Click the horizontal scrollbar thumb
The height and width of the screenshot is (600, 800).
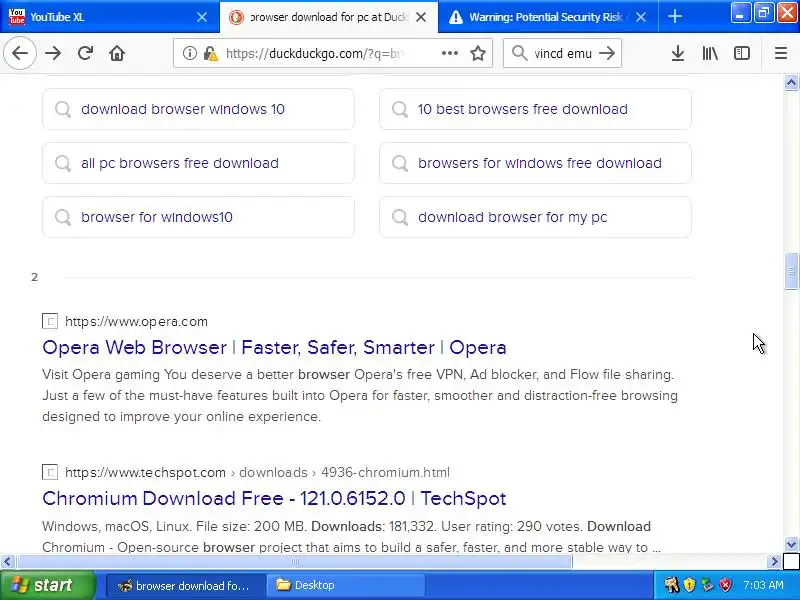(295, 562)
